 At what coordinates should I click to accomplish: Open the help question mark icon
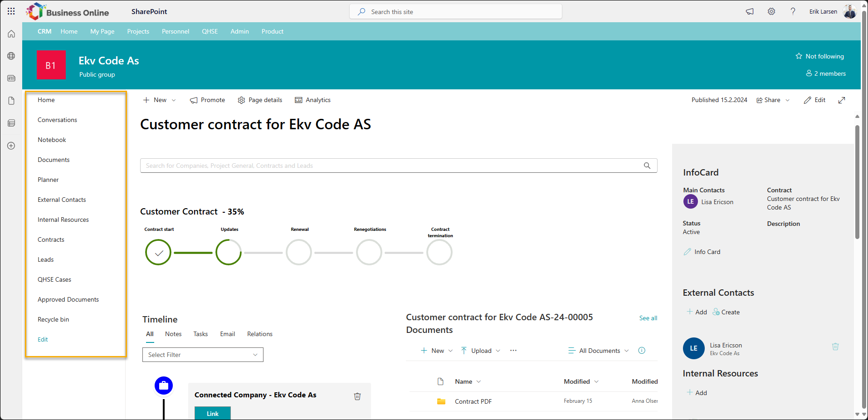[x=793, y=11]
